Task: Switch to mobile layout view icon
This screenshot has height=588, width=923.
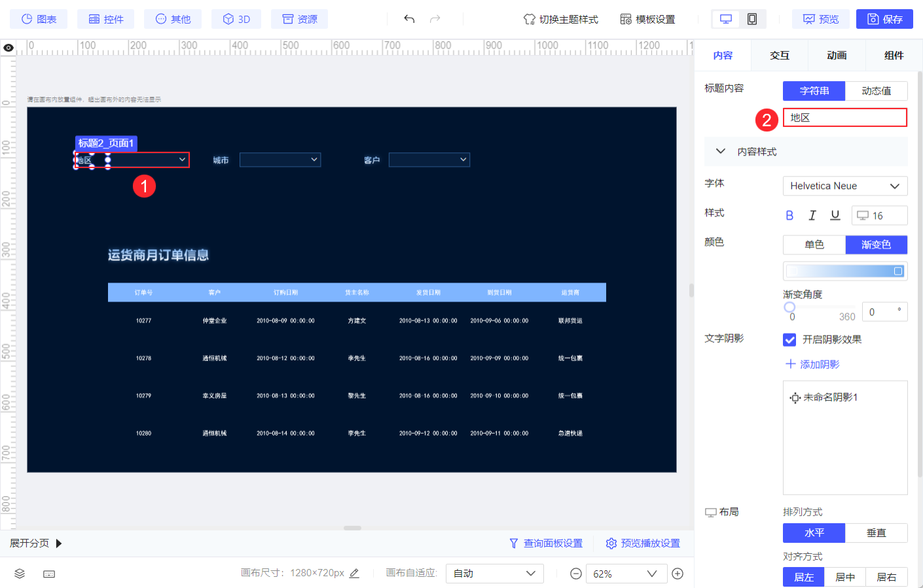Action: click(752, 19)
